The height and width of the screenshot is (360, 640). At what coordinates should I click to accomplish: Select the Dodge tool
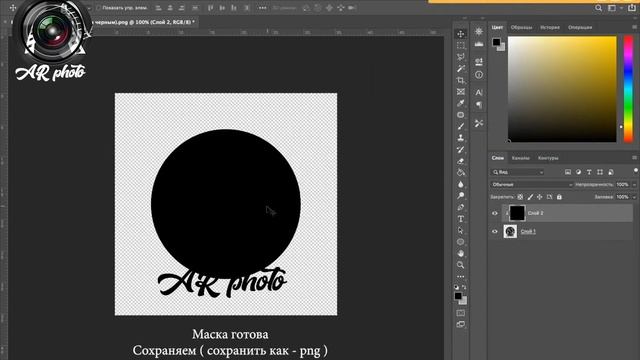point(461,196)
